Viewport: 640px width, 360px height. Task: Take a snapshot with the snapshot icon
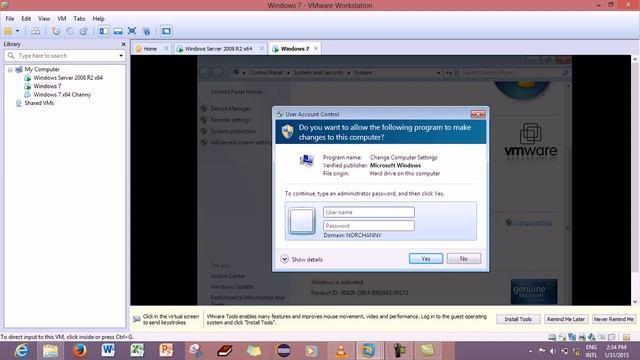point(56,31)
